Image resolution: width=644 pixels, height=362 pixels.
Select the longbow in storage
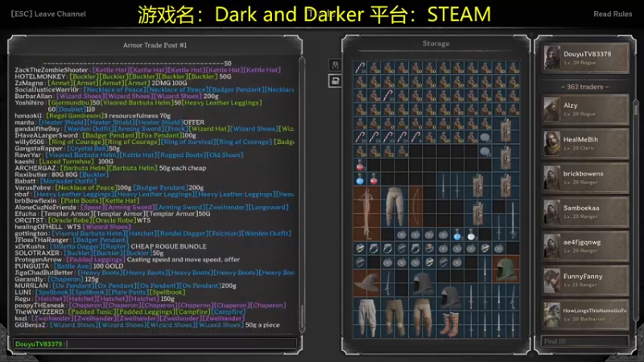coord(415,207)
